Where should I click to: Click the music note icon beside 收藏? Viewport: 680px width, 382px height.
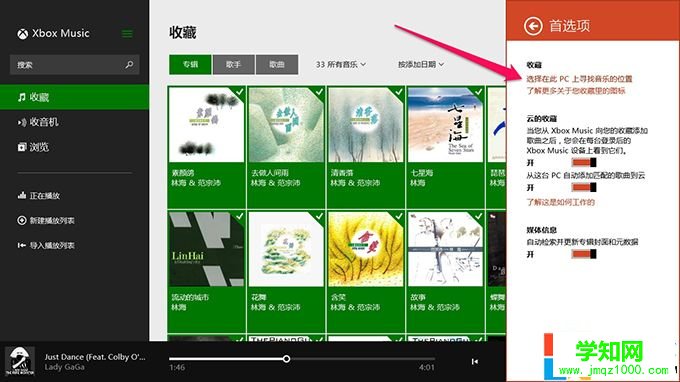point(22,97)
